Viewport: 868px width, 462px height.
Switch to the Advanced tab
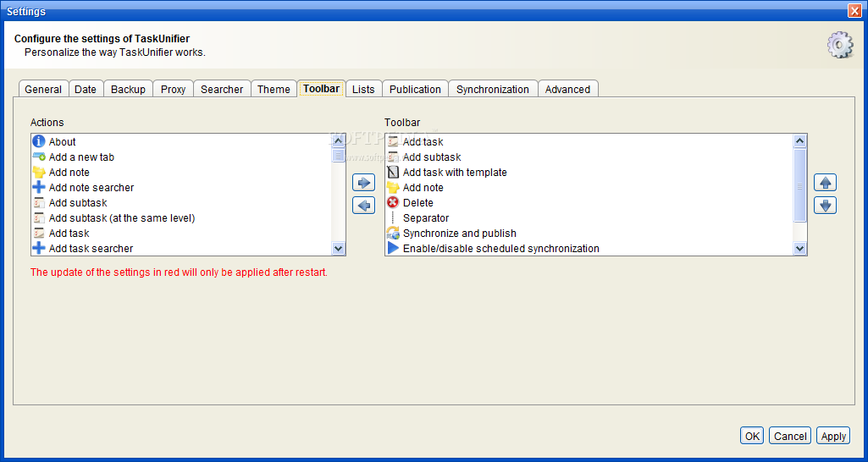click(x=567, y=89)
